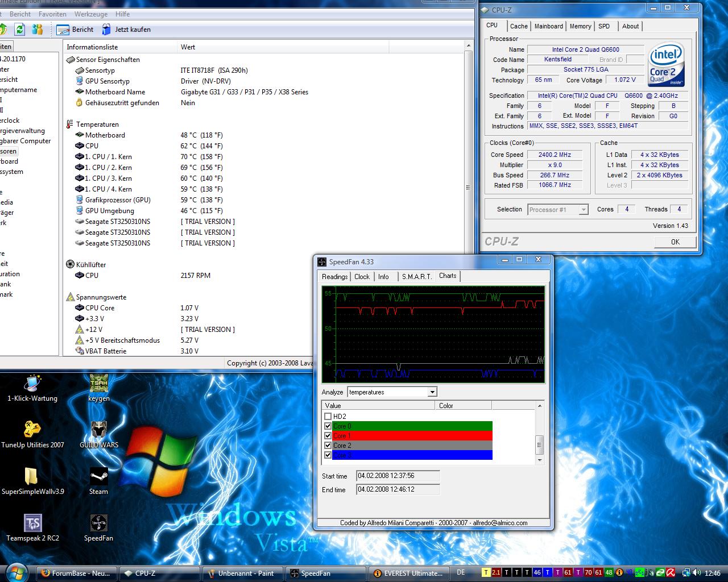Select the Sensortyp row icon
Image resolution: width=728 pixels, height=582 pixels.
pos(80,70)
